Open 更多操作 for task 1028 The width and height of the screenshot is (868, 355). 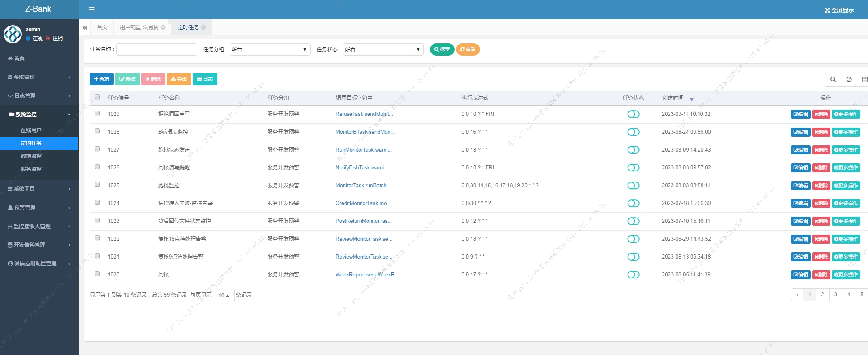(x=846, y=132)
